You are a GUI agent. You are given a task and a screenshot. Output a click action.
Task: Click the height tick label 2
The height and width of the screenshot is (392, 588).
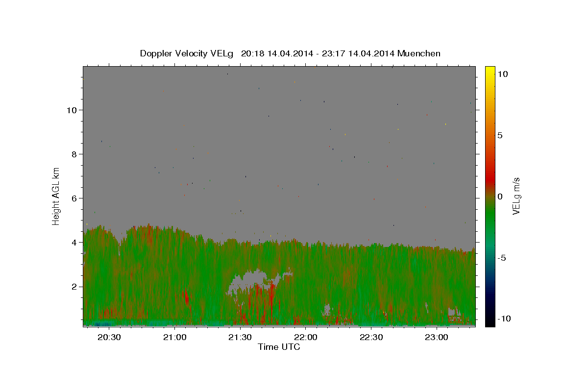[x=75, y=286]
